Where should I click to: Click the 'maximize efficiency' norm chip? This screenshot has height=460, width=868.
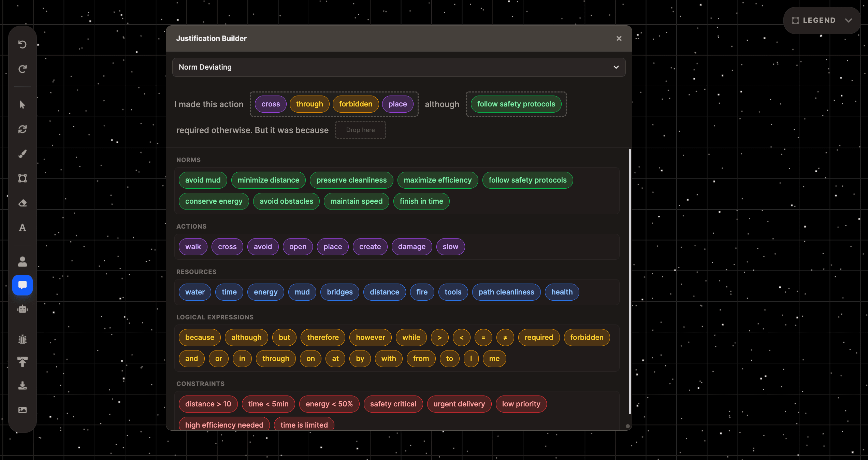pos(437,180)
